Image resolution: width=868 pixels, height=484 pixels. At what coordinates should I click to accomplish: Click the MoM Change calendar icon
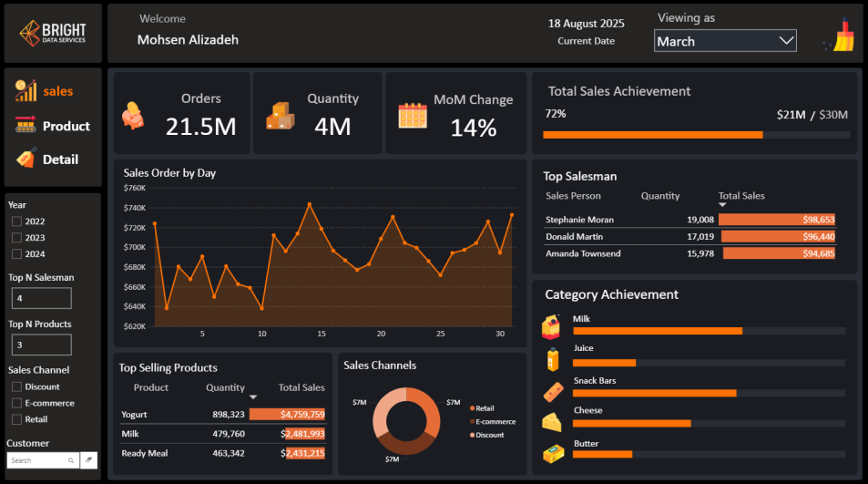pyautogui.click(x=412, y=116)
